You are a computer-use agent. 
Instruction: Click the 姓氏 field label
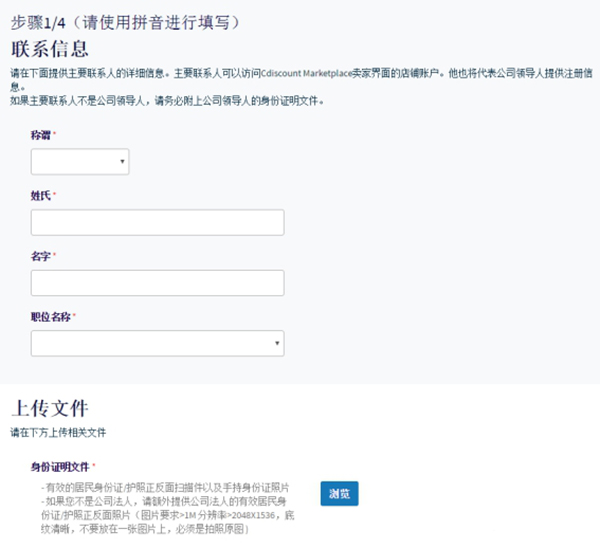pyautogui.click(x=41, y=195)
